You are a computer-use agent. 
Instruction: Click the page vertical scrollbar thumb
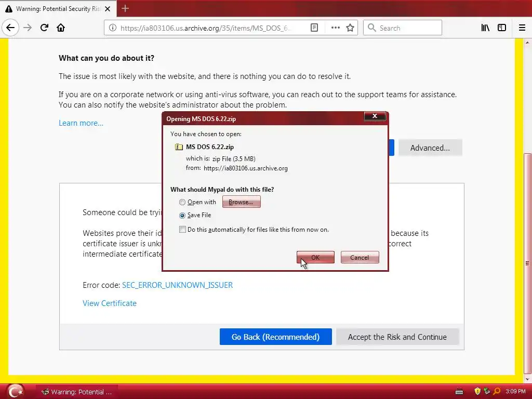tap(527, 263)
